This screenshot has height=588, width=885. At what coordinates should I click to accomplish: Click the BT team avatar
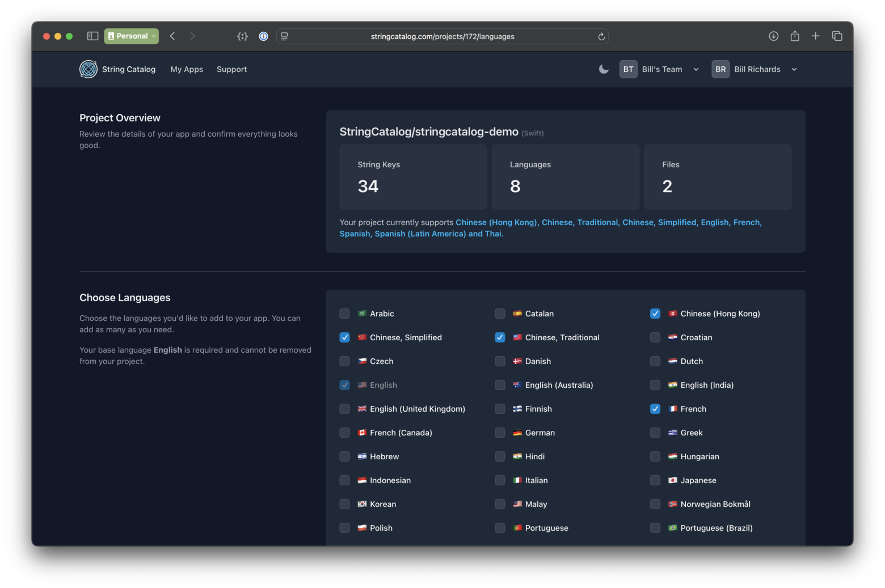629,69
